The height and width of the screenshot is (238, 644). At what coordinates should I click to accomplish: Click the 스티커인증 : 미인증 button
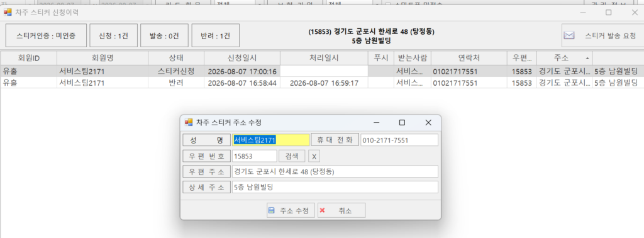click(x=46, y=35)
